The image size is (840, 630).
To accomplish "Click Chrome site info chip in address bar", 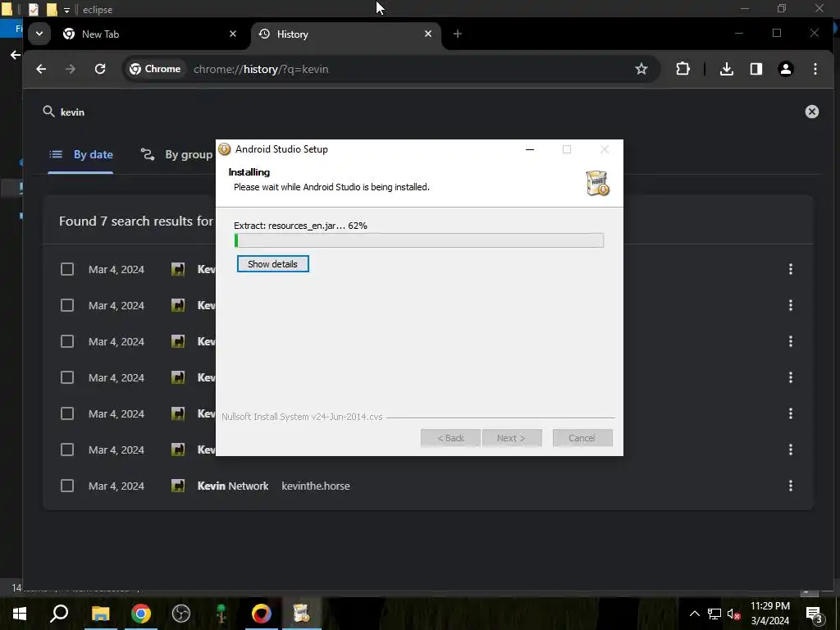I will click(155, 69).
